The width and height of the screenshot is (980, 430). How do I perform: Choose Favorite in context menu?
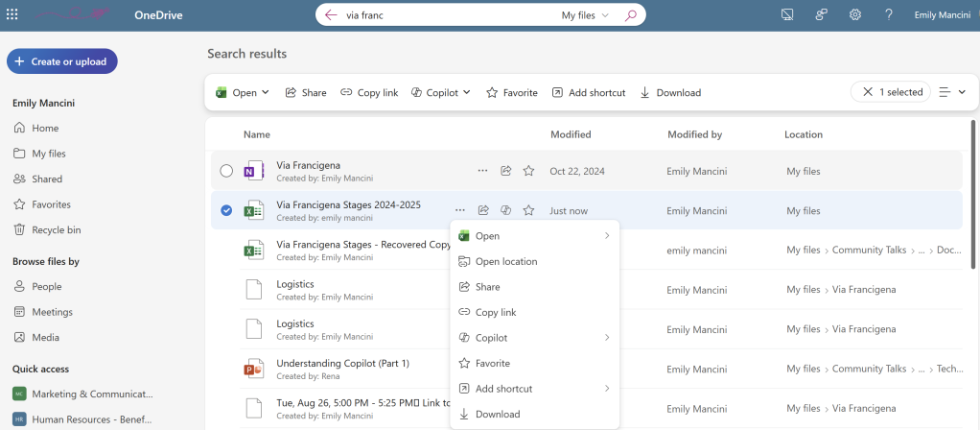coord(534,363)
